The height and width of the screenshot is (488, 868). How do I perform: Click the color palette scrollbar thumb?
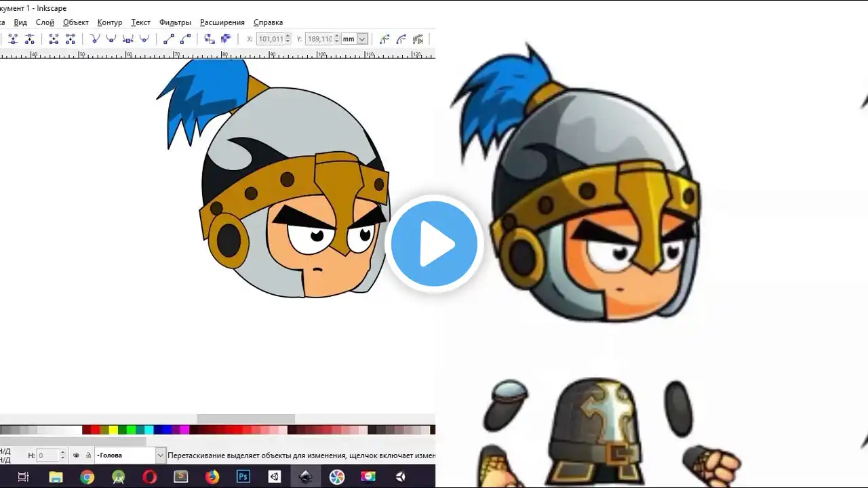(73, 441)
